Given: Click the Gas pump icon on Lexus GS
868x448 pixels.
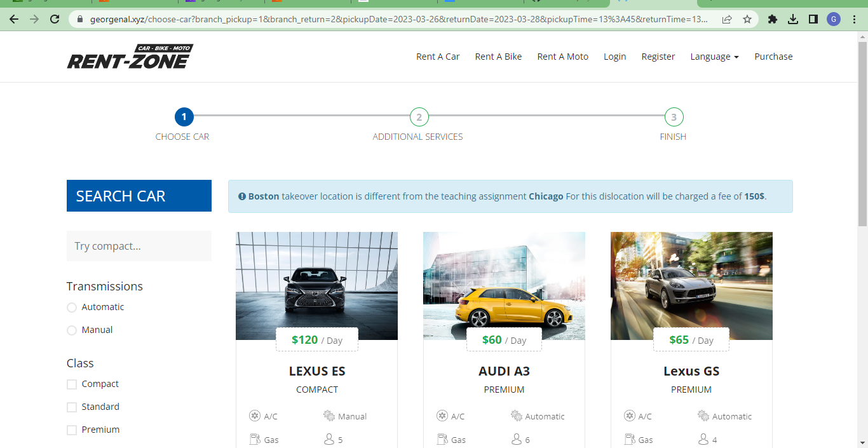Looking at the screenshot, I should click(x=630, y=439).
